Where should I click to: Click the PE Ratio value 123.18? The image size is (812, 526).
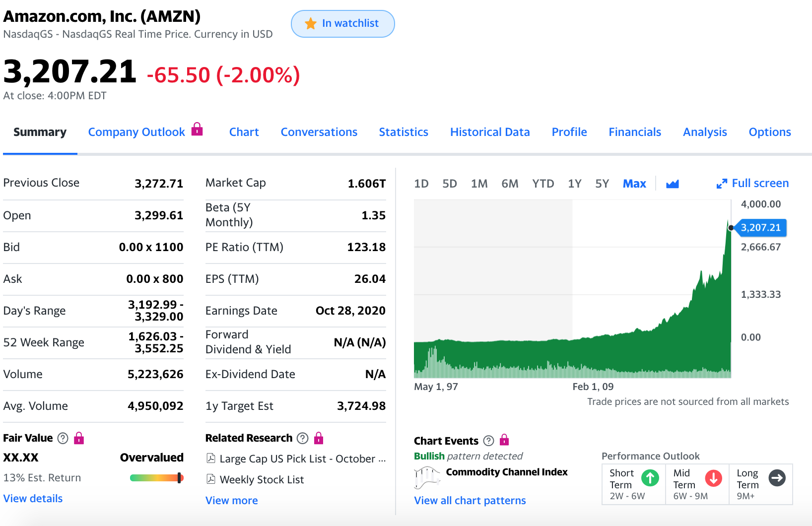point(366,247)
